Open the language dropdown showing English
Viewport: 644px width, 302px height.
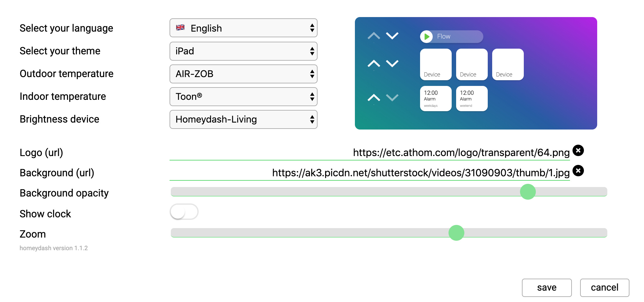[x=243, y=28]
